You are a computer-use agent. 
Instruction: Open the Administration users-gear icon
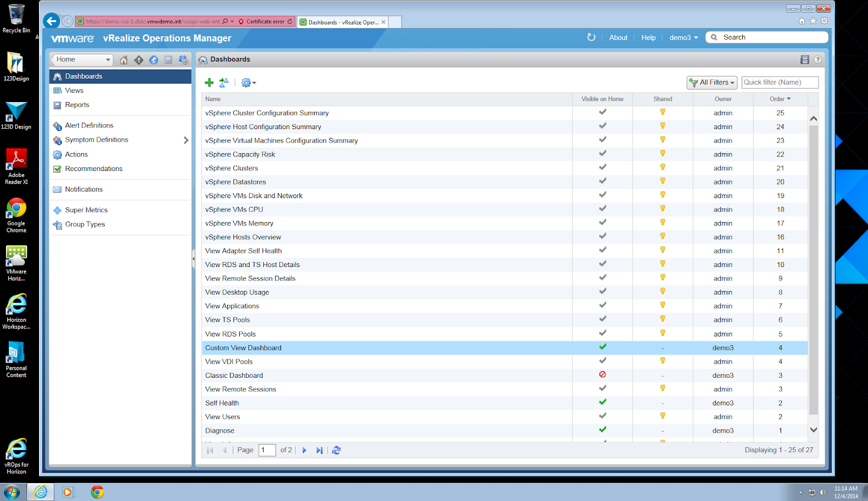coord(183,60)
